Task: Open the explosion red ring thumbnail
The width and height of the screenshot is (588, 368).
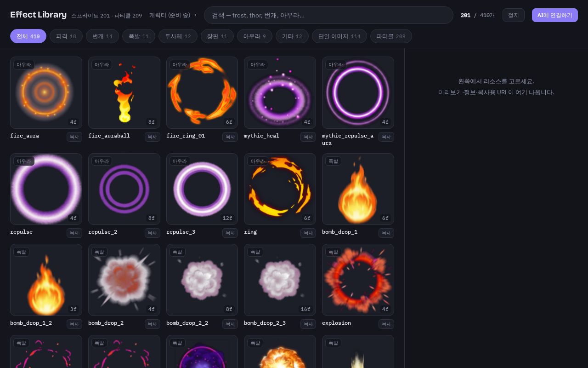Action: click(358, 280)
